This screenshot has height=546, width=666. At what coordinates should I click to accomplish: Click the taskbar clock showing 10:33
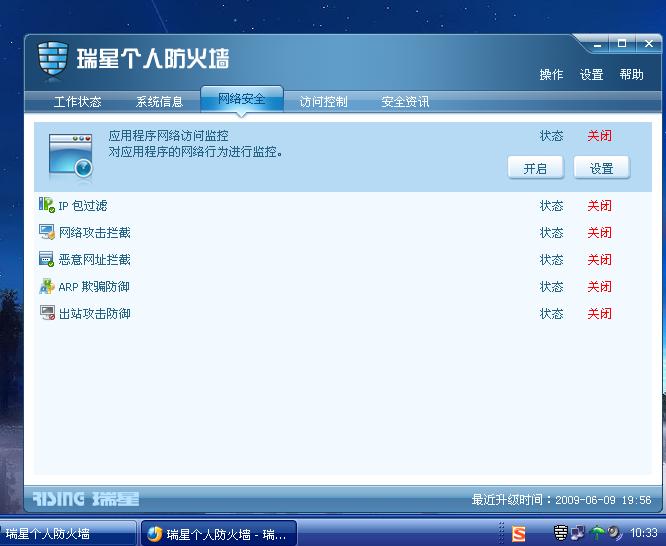(x=643, y=532)
